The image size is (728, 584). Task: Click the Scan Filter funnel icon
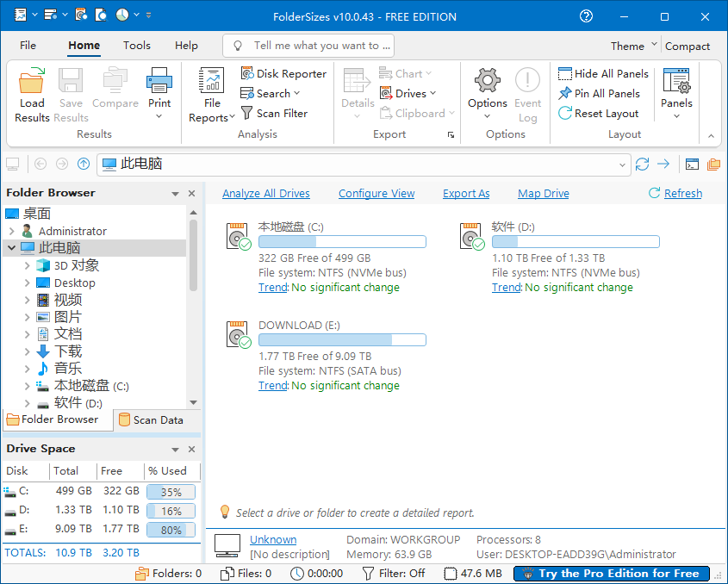[247, 113]
